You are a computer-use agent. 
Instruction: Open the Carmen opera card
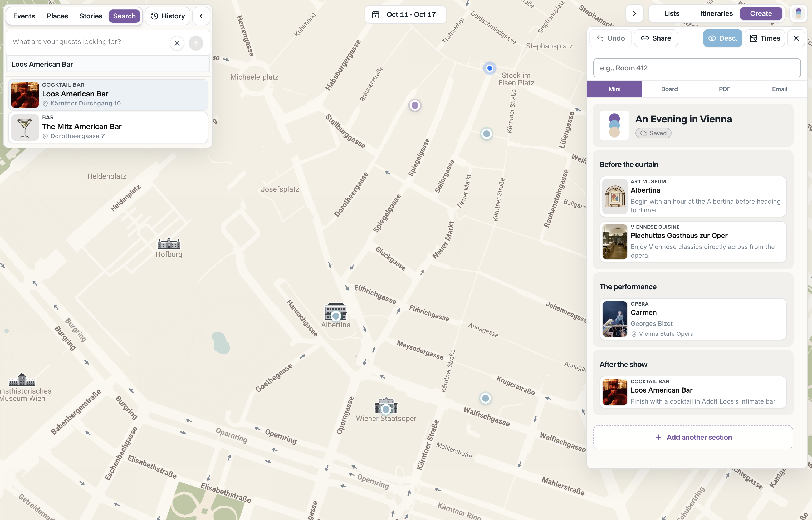click(693, 319)
